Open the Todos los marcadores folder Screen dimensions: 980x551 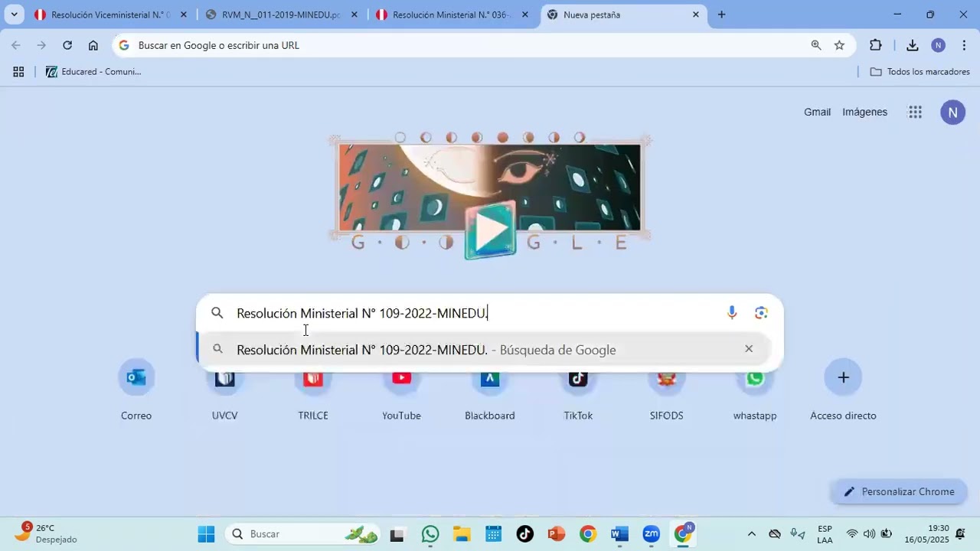click(920, 72)
